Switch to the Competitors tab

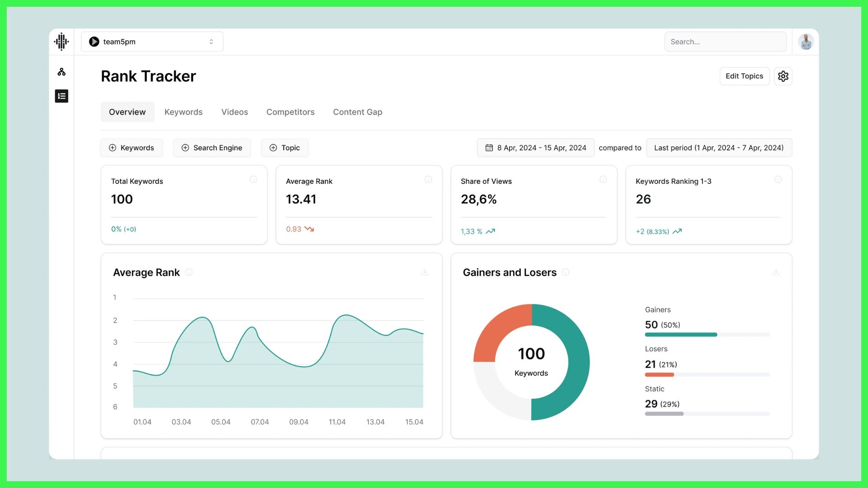(x=290, y=112)
